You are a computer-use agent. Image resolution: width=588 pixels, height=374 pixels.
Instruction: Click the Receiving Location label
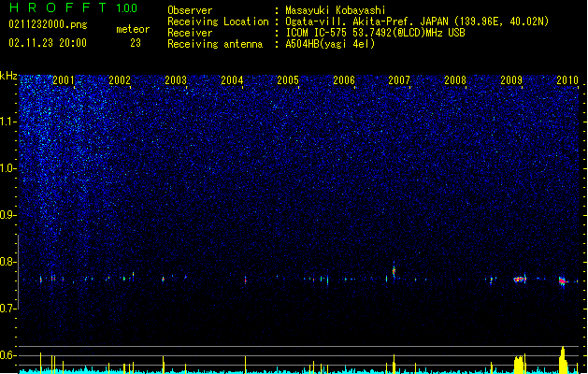(218, 22)
